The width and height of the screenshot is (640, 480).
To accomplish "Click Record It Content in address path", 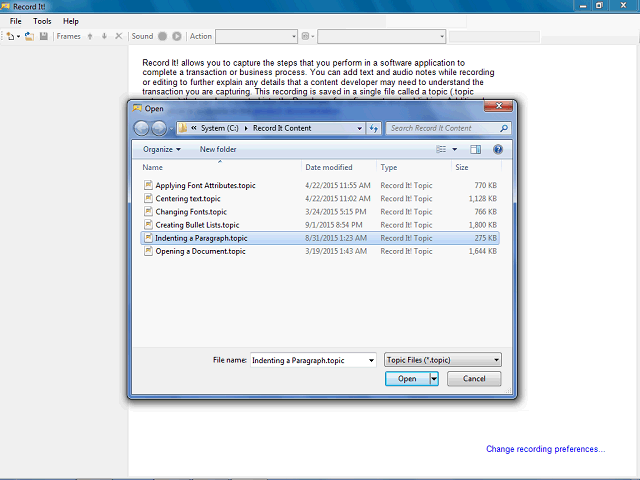I will coord(282,128).
